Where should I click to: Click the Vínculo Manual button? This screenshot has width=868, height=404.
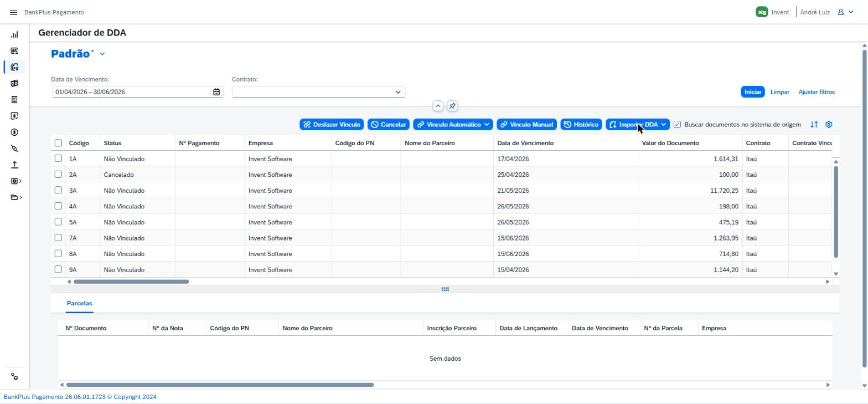point(526,125)
